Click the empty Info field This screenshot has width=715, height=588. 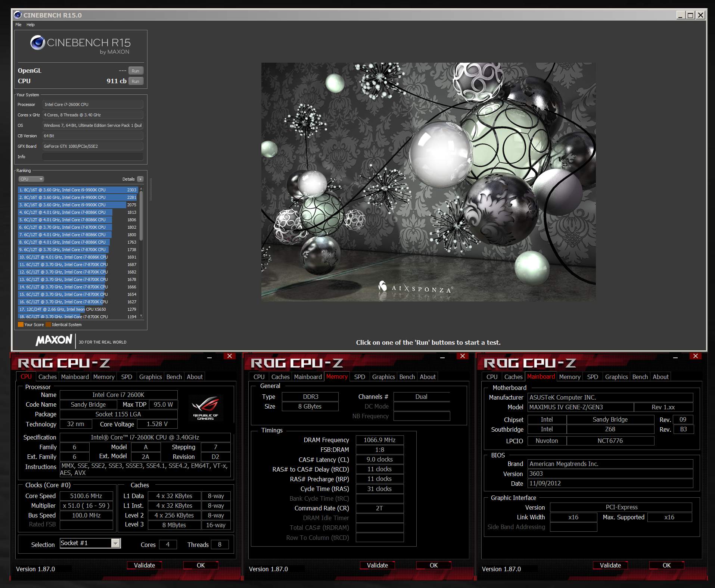click(x=93, y=157)
